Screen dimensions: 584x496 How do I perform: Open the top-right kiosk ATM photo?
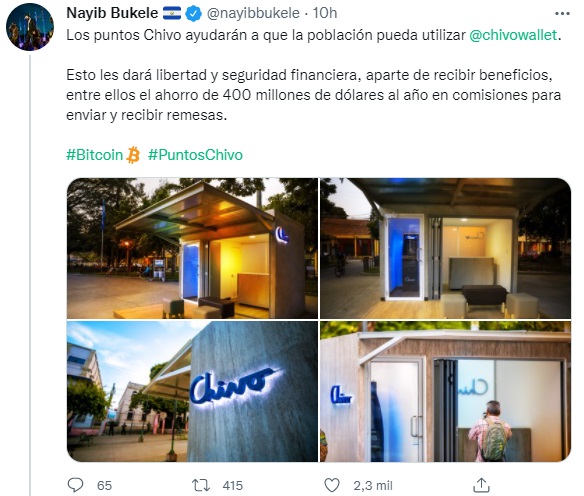coord(445,248)
